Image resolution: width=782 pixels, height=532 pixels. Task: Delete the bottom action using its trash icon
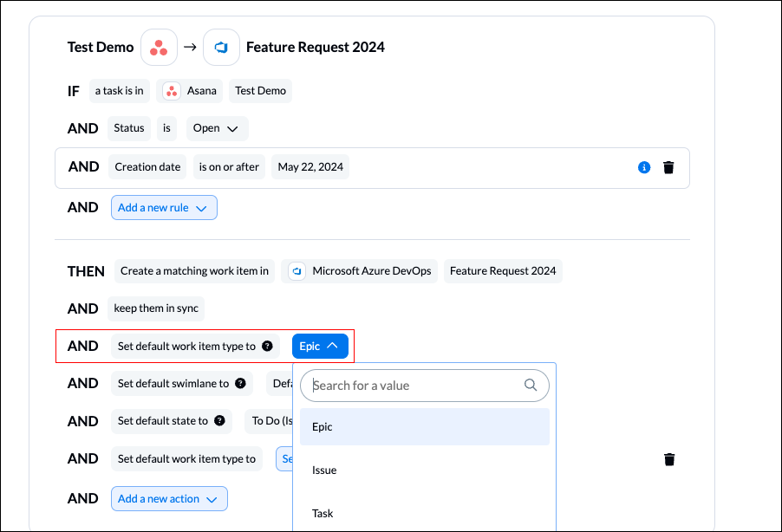tap(668, 458)
